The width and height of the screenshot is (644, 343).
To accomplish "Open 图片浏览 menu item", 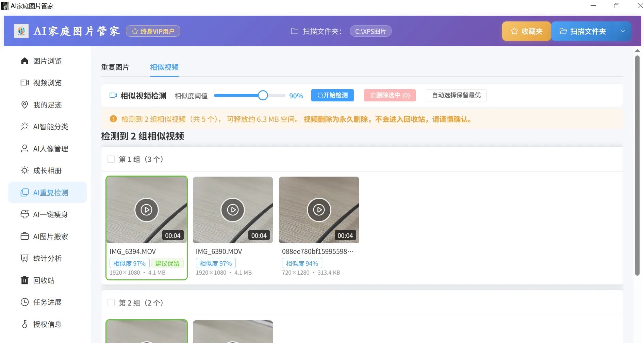I will (x=48, y=61).
